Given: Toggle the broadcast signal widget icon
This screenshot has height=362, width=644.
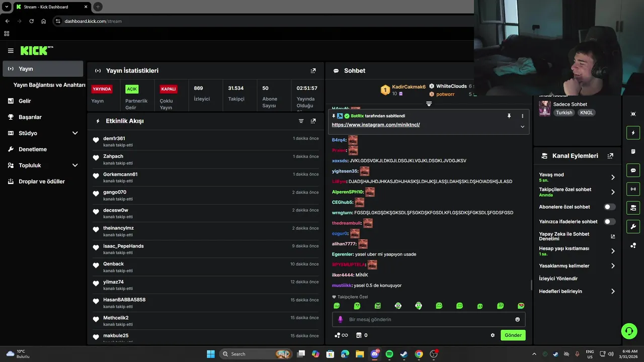Looking at the screenshot, I should (x=633, y=189).
